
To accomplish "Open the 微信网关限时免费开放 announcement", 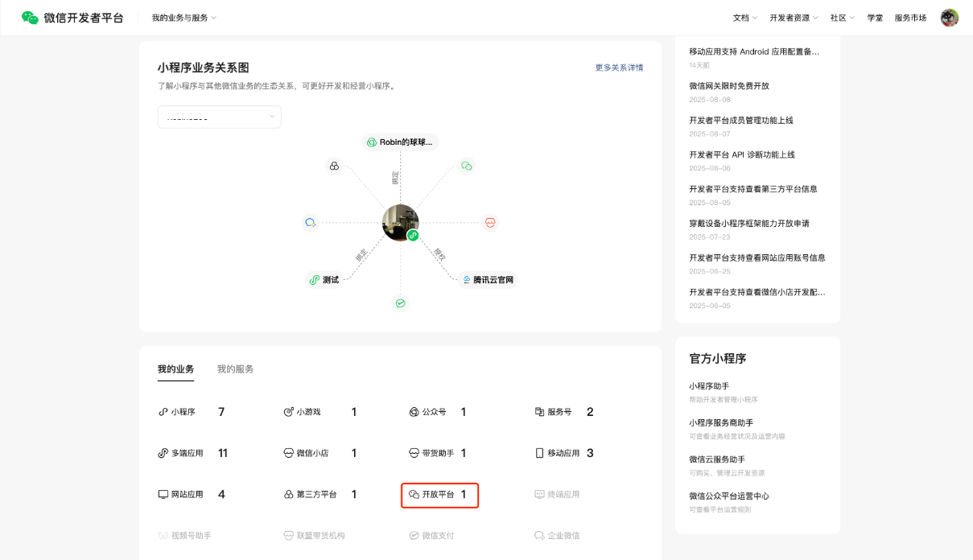I will 729,86.
